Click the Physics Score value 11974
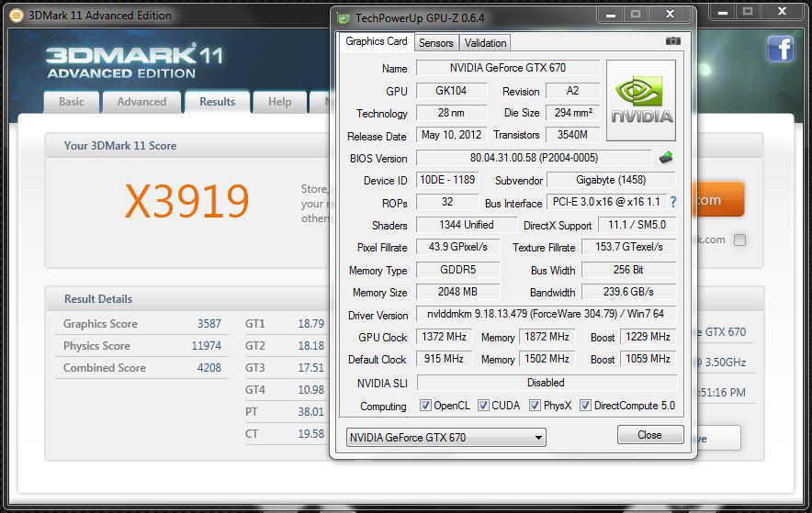 point(206,345)
